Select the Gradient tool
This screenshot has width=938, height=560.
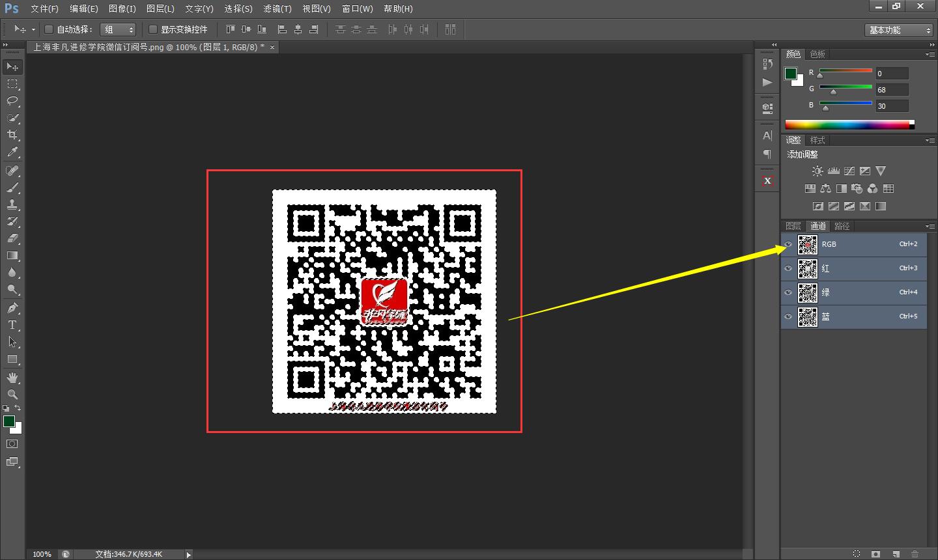pyautogui.click(x=12, y=255)
